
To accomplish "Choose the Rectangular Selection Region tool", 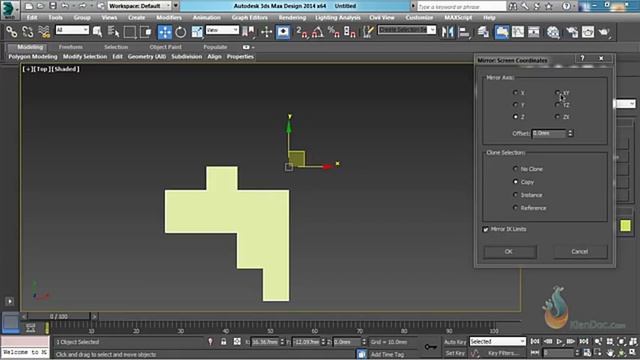I will coord(130,32).
